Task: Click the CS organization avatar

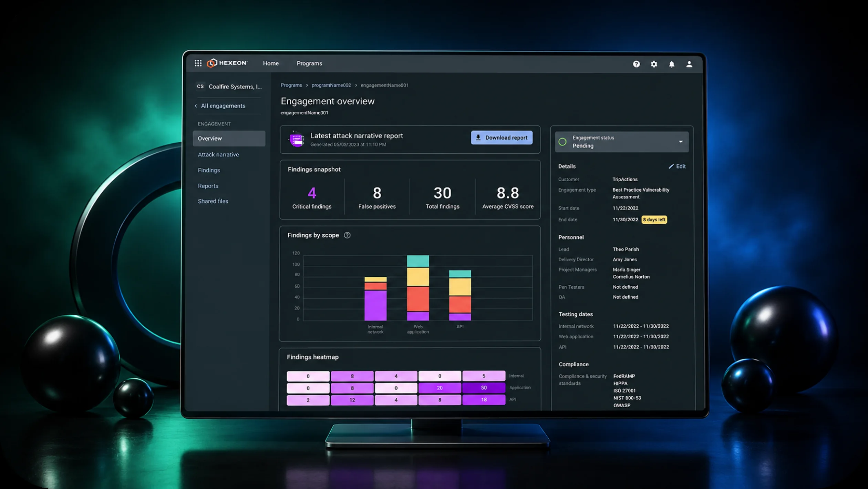Action: click(200, 86)
